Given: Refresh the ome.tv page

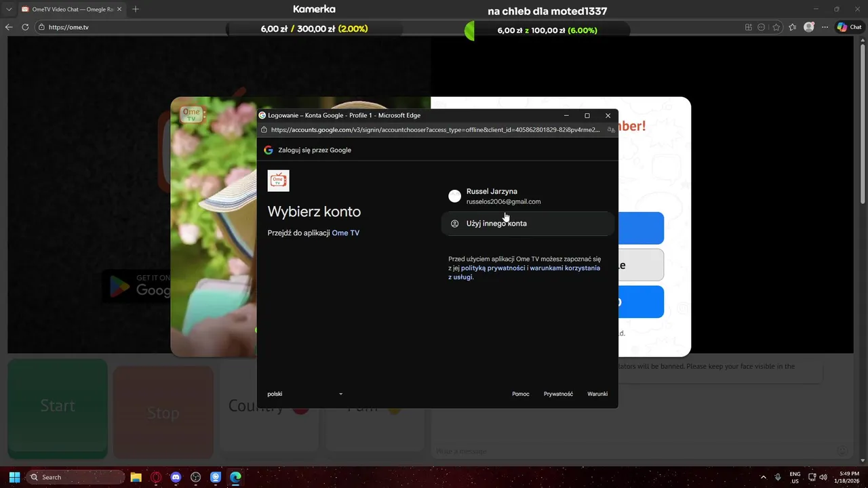Looking at the screenshot, I should (25, 27).
